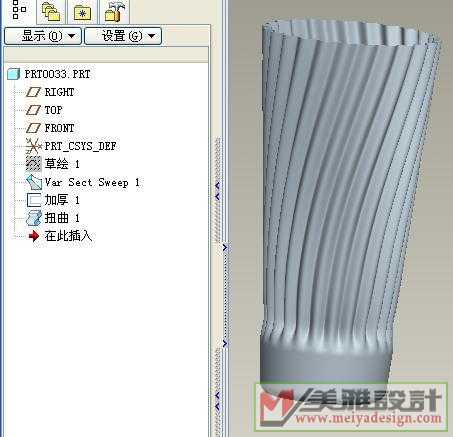Select PRT_CSYS_DEF coordinate system icon
Screen dimensions: 453x437
33,146
